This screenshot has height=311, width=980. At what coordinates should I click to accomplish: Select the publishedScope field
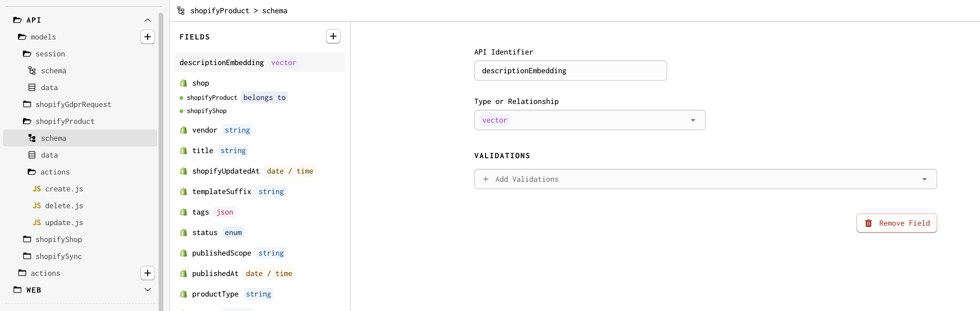260,253
